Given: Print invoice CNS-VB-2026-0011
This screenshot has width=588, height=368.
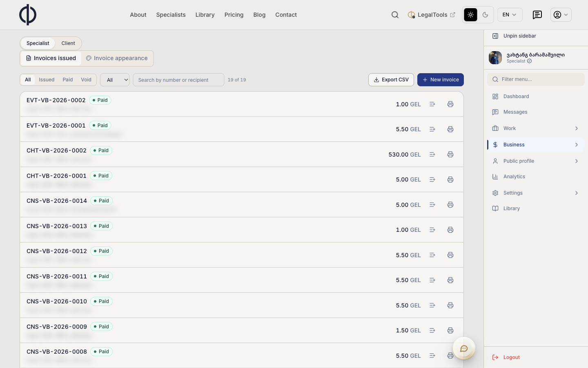Looking at the screenshot, I should 450,280.
